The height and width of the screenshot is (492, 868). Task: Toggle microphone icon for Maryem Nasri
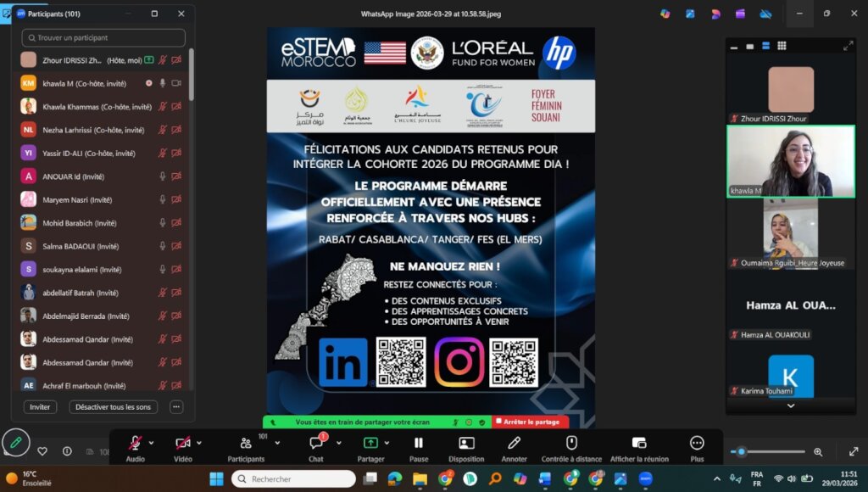pyautogui.click(x=162, y=199)
